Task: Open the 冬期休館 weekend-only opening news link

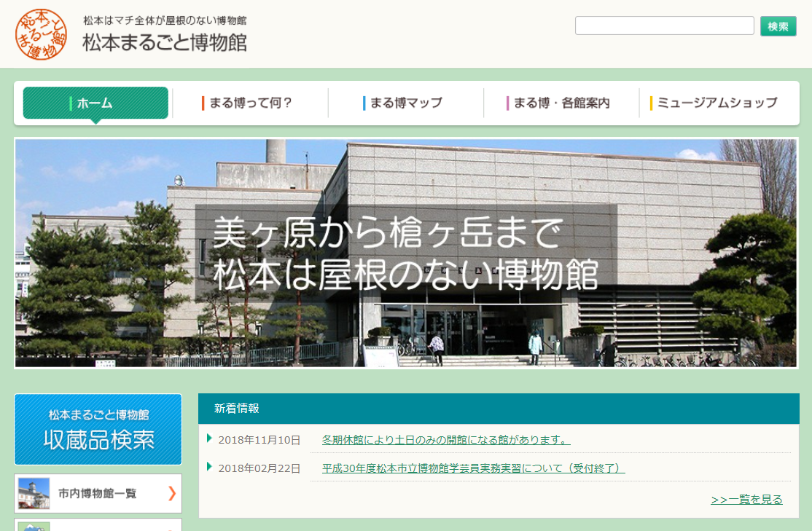Action: [x=445, y=440]
